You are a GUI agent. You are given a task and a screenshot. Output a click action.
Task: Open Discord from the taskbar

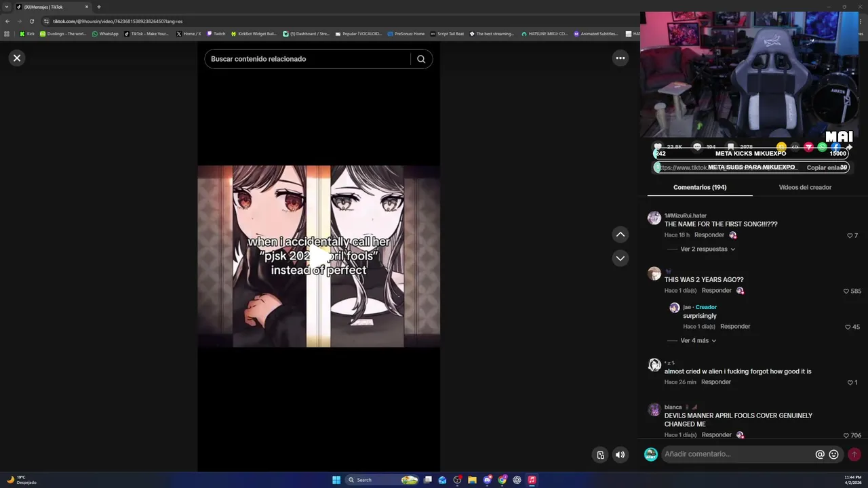coord(487,480)
